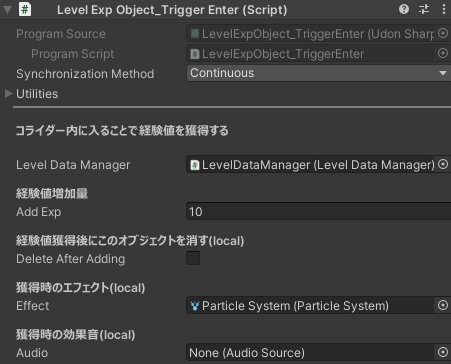Viewport: 451px width, 364px height.
Task: Open object picker for Level Data Manager
Action: pos(443,164)
